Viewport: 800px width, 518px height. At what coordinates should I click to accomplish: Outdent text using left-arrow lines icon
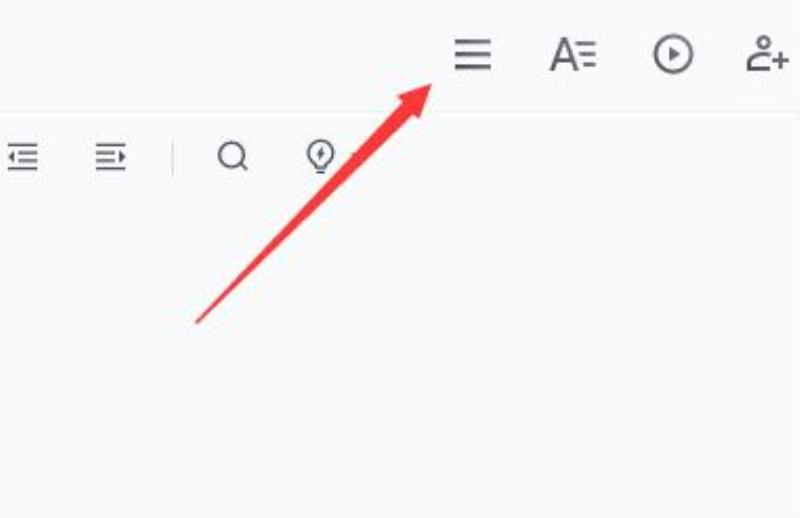(x=23, y=156)
